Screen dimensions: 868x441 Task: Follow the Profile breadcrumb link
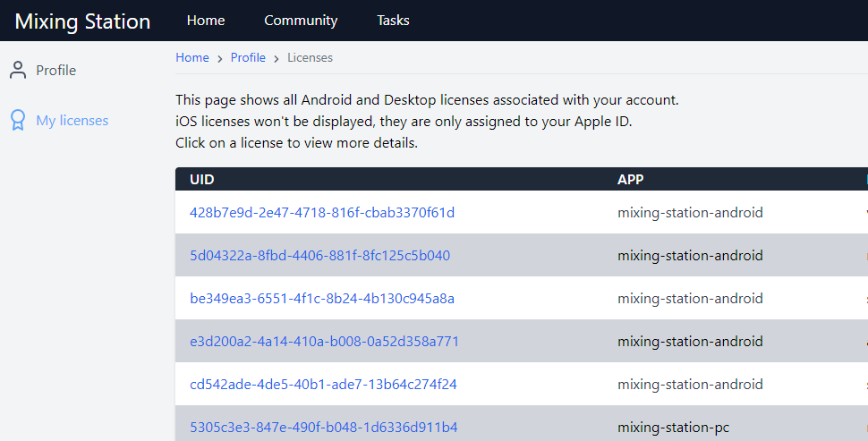(x=248, y=57)
